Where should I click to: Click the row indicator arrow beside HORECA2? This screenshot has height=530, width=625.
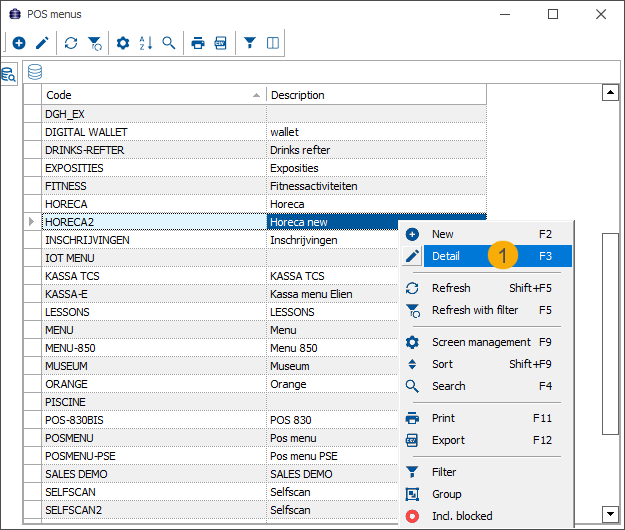pos(32,222)
